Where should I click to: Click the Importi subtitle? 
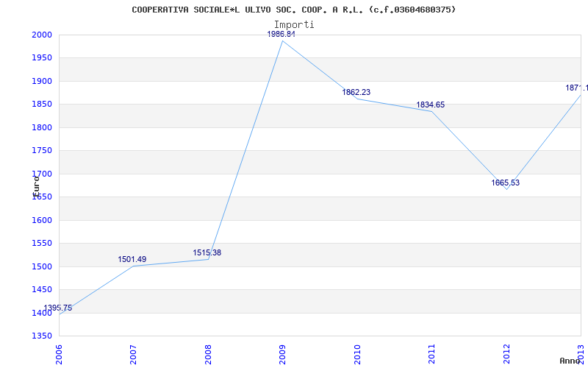click(x=293, y=25)
